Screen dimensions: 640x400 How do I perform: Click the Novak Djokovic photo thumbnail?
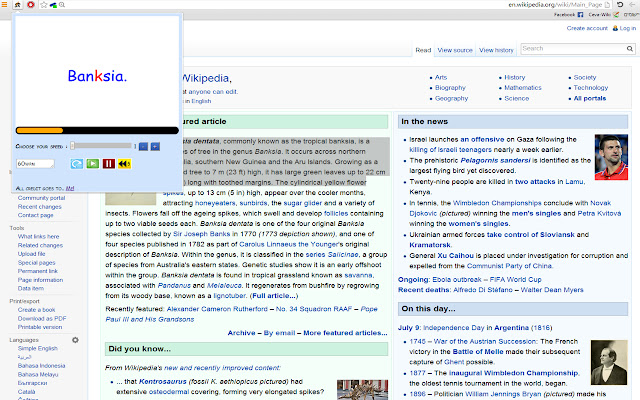point(611,157)
